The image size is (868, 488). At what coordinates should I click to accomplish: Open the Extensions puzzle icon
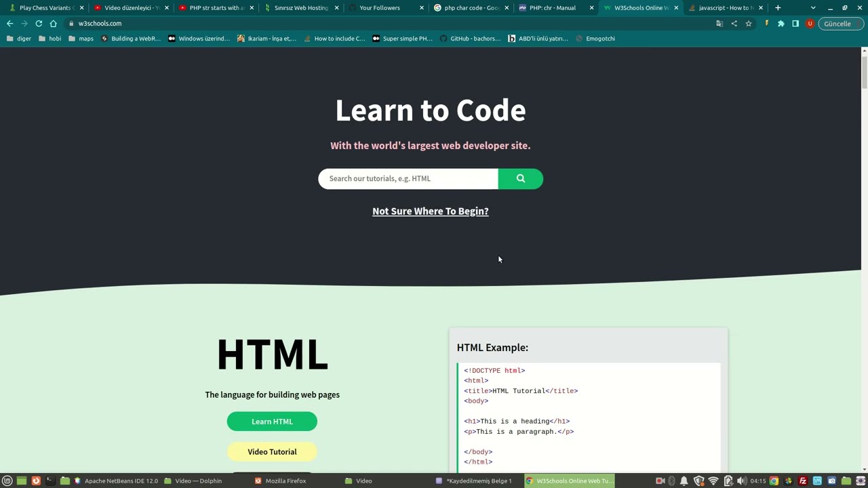pos(781,23)
